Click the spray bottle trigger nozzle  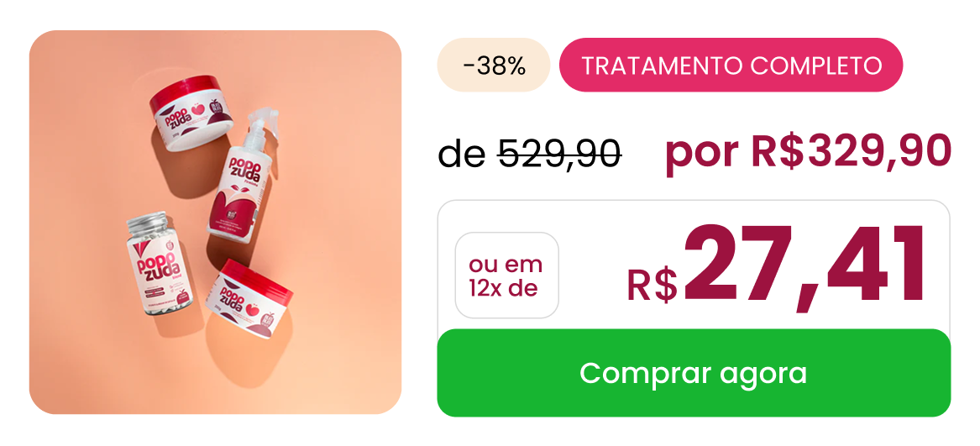263,123
